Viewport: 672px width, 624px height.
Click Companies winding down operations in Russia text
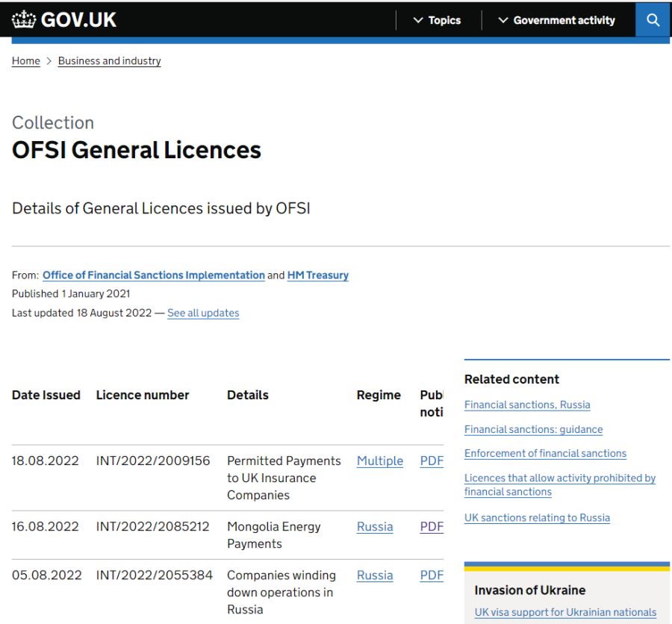[281, 593]
